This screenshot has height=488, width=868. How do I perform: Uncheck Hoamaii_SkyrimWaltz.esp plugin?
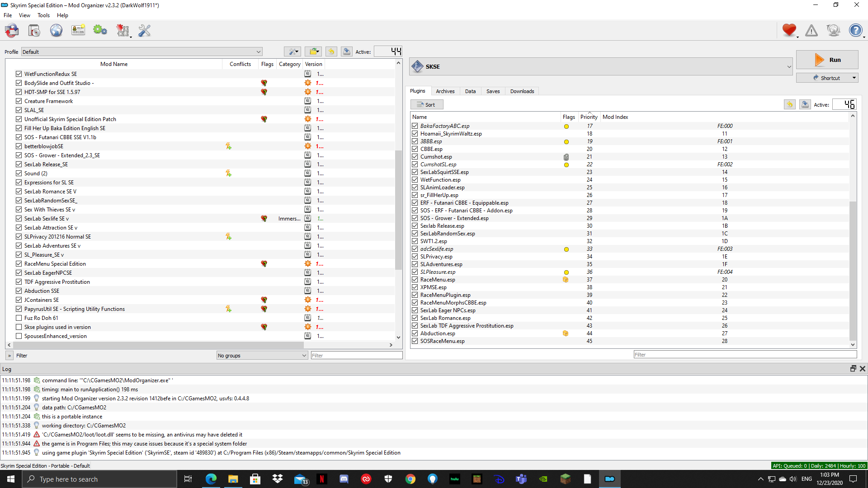pyautogui.click(x=415, y=134)
